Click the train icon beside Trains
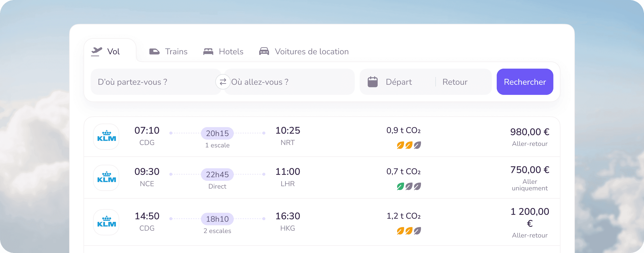Image resolution: width=644 pixels, height=253 pixels. tap(154, 52)
